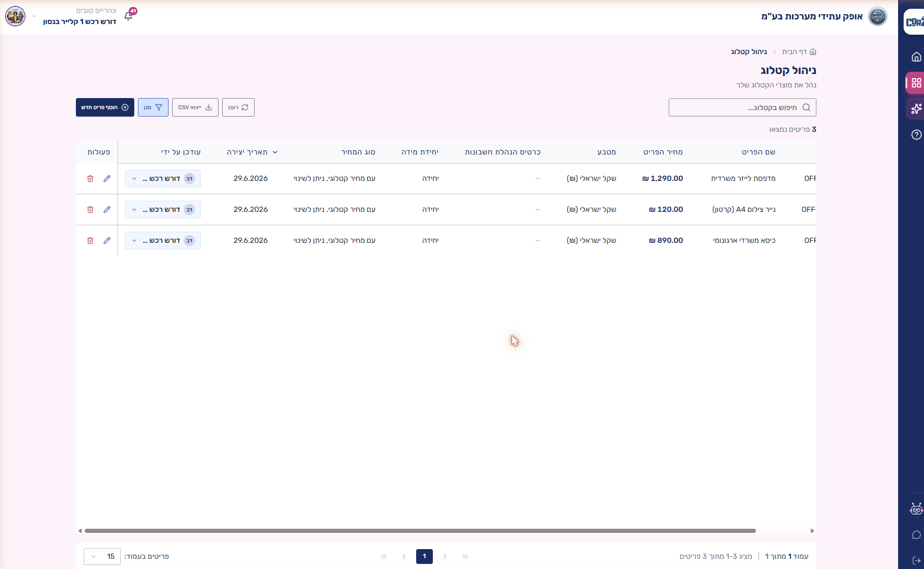Open the help question mark icon
The image size is (924, 569).
(916, 135)
